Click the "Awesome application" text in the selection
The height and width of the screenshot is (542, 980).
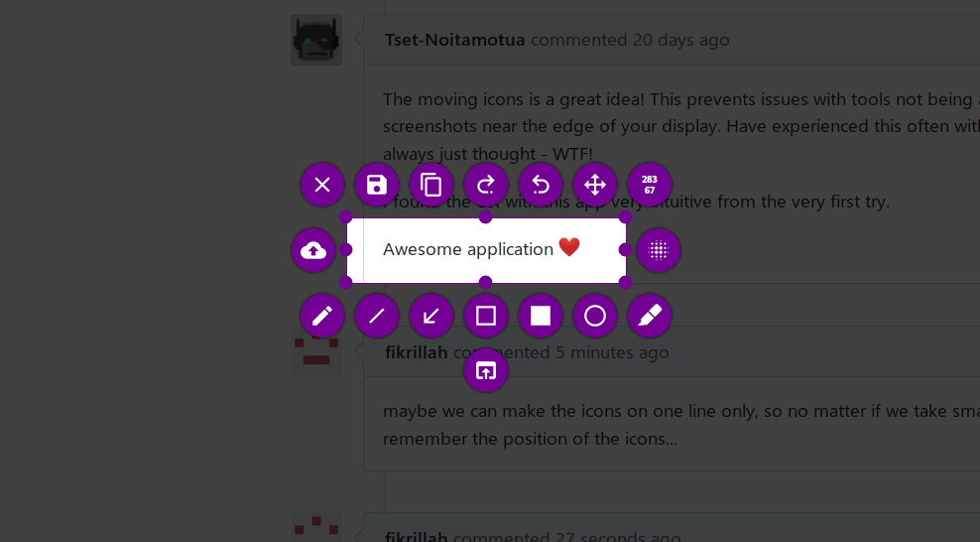(468, 249)
